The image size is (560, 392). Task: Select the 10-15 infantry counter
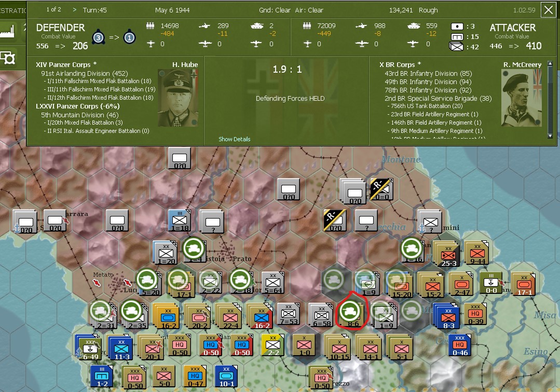click(339, 348)
